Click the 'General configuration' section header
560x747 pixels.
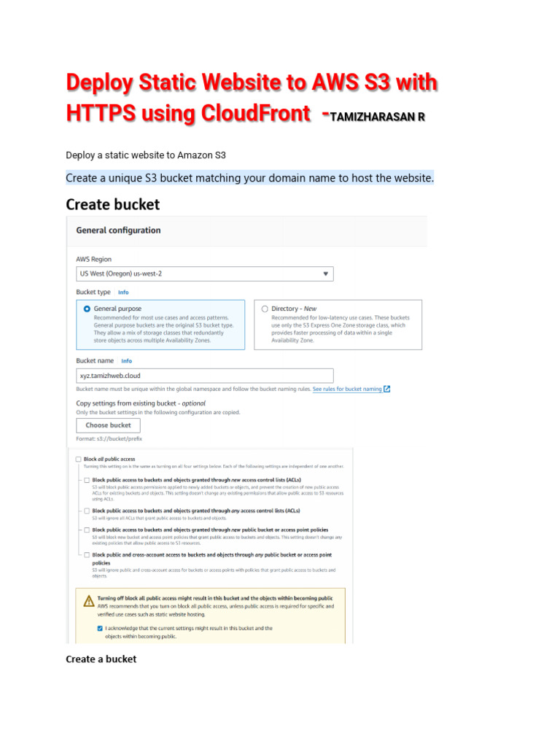pos(119,230)
